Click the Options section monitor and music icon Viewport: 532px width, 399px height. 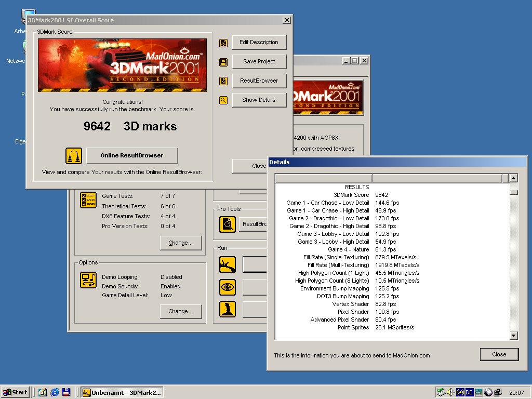click(88, 280)
